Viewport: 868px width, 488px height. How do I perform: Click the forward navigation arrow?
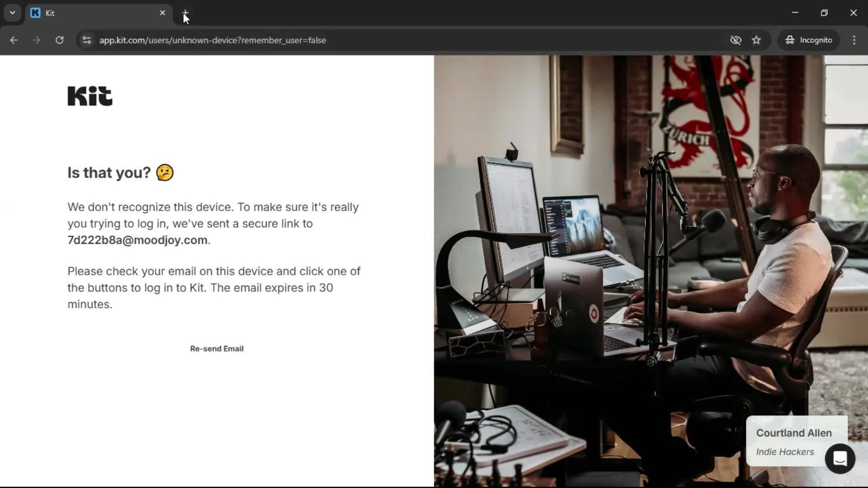36,40
